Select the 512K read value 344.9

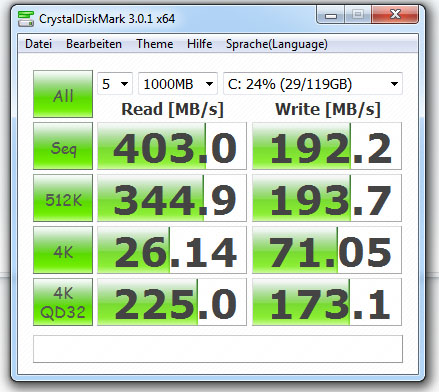pyautogui.click(x=172, y=198)
